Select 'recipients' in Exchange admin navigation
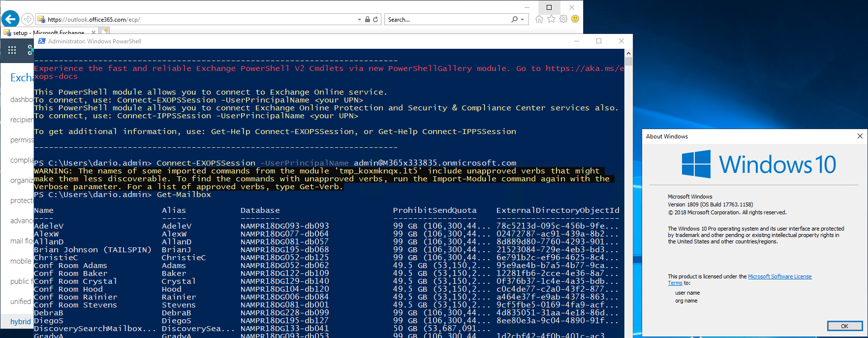Screen dimensions: 868x338 point(22,120)
